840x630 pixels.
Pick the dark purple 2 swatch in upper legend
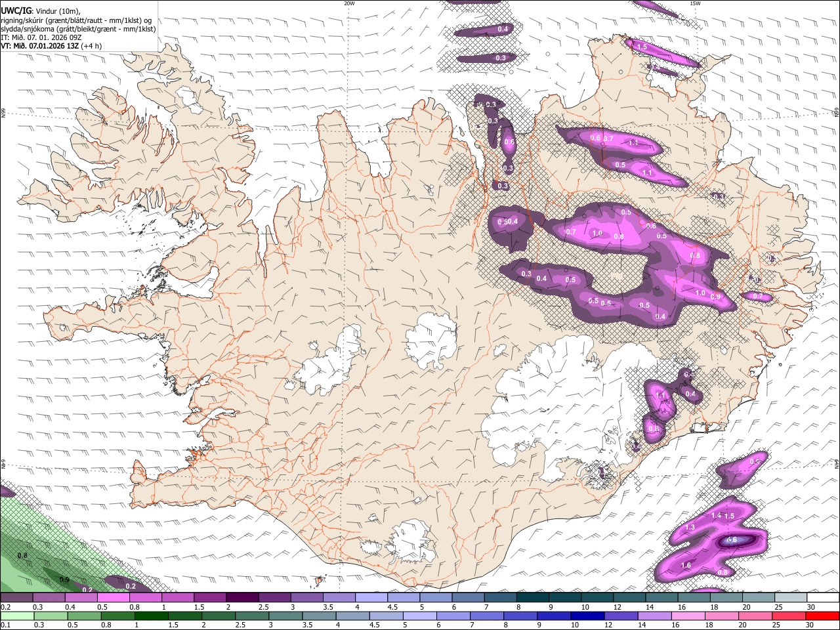(242, 597)
